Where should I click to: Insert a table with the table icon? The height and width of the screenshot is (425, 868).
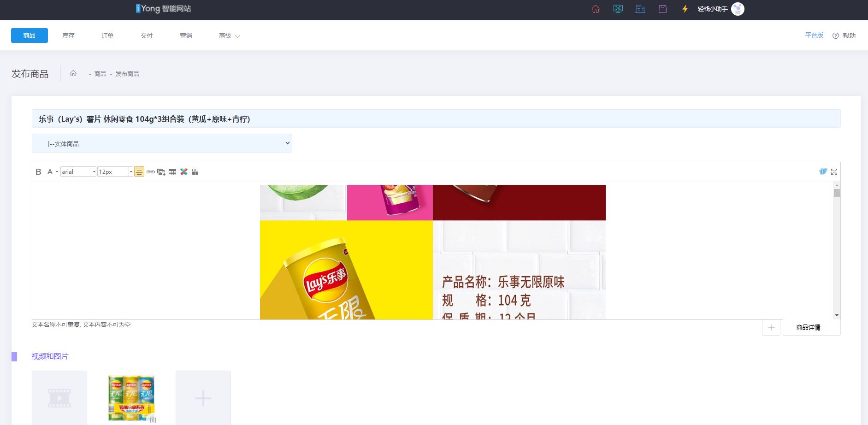coord(172,172)
